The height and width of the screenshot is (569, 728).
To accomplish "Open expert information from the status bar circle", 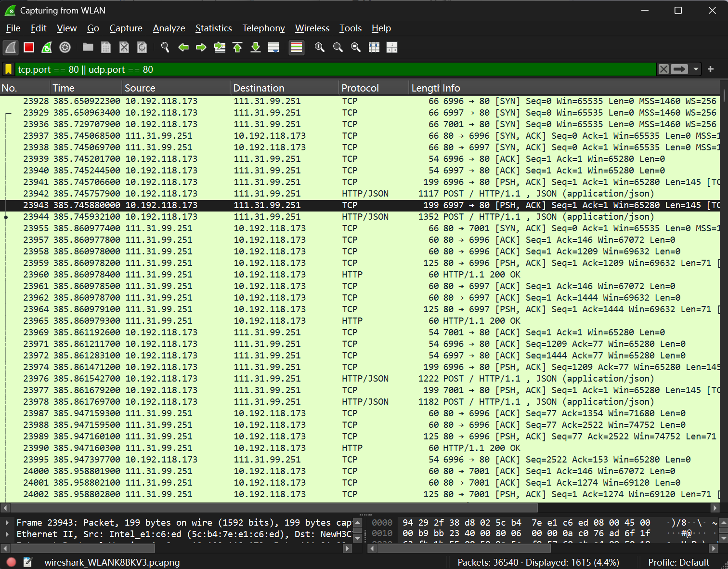I will [12, 562].
